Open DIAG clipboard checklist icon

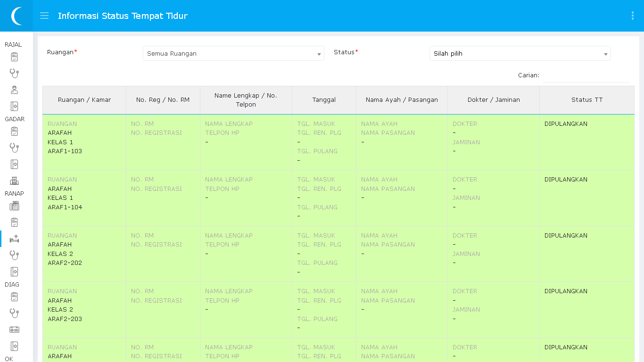[14, 297]
